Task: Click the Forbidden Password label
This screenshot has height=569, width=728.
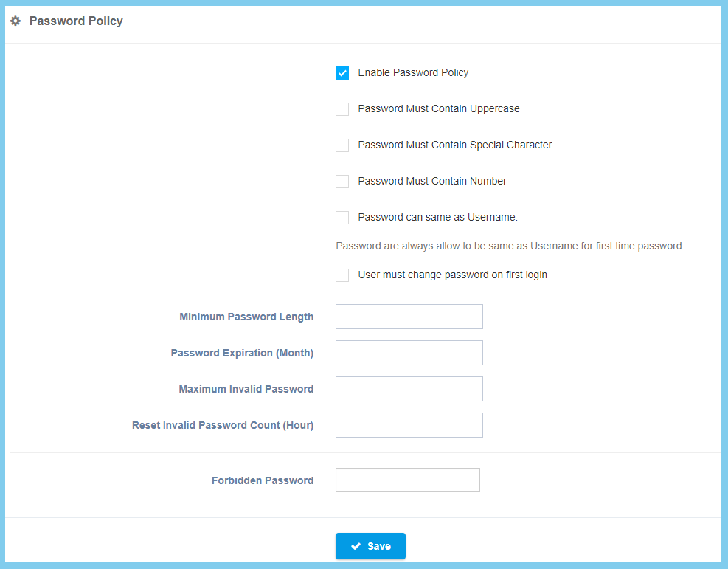Action: coord(263,480)
